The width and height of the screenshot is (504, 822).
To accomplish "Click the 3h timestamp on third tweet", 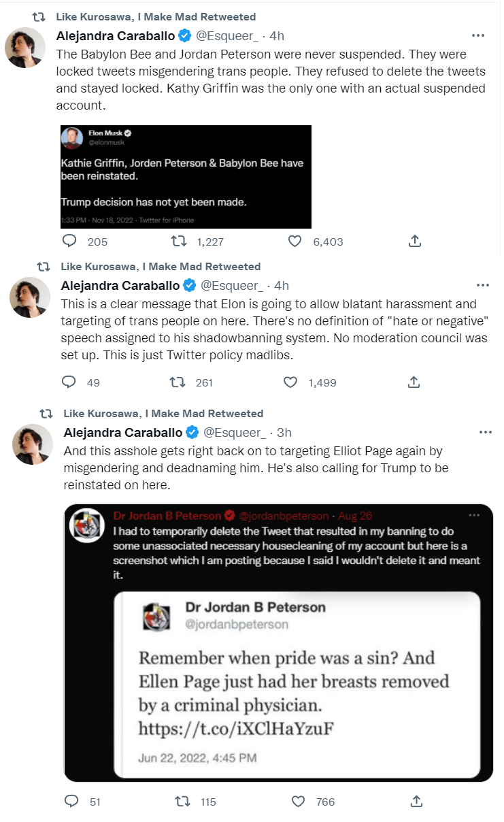I will [x=284, y=433].
